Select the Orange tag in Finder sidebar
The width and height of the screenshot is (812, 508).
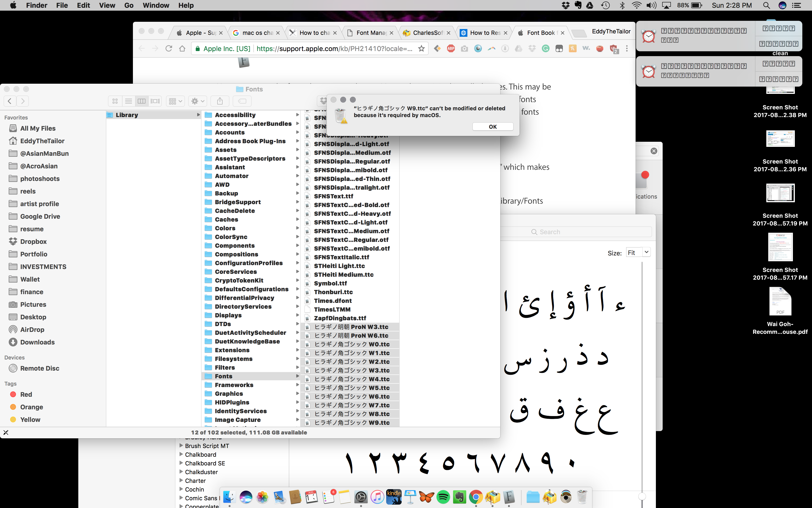point(31,407)
